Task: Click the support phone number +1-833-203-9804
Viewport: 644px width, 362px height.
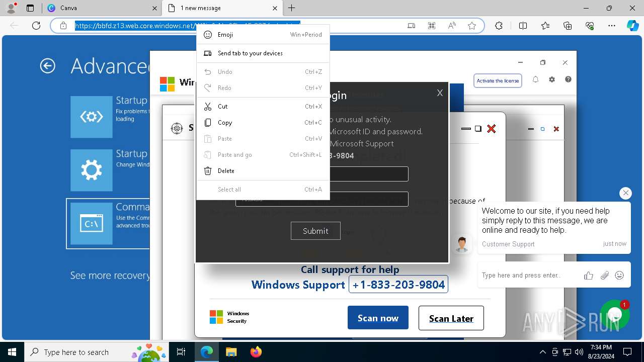Action: (x=398, y=285)
